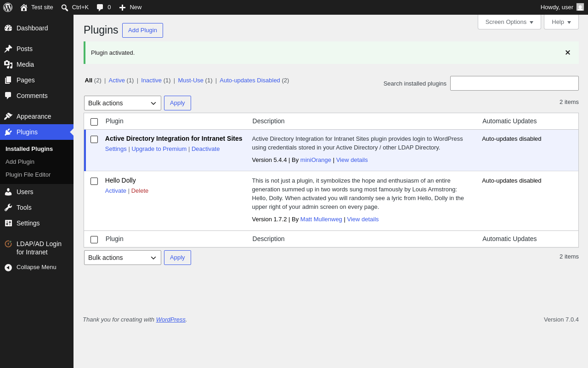Click the Comments icon in sidebar

[8, 96]
